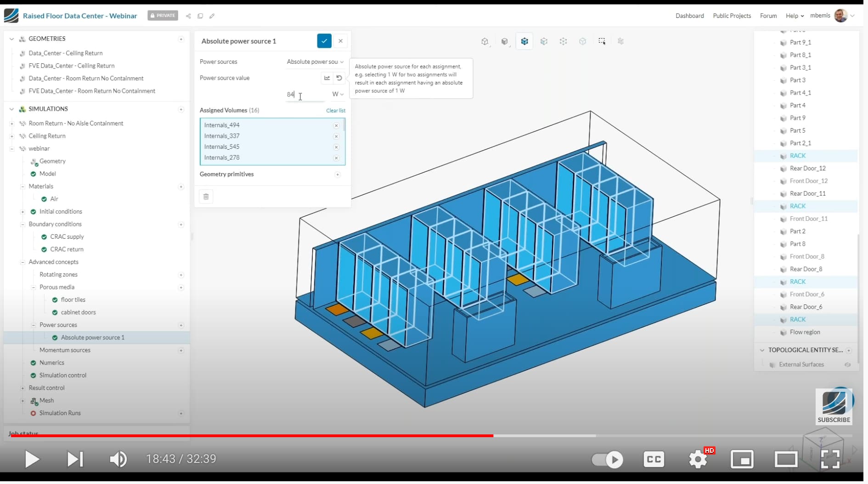The width and height of the screenshot is (868, 484).
Task: Remove Internals_337 from assigned volumes
Action: [336, 136]
